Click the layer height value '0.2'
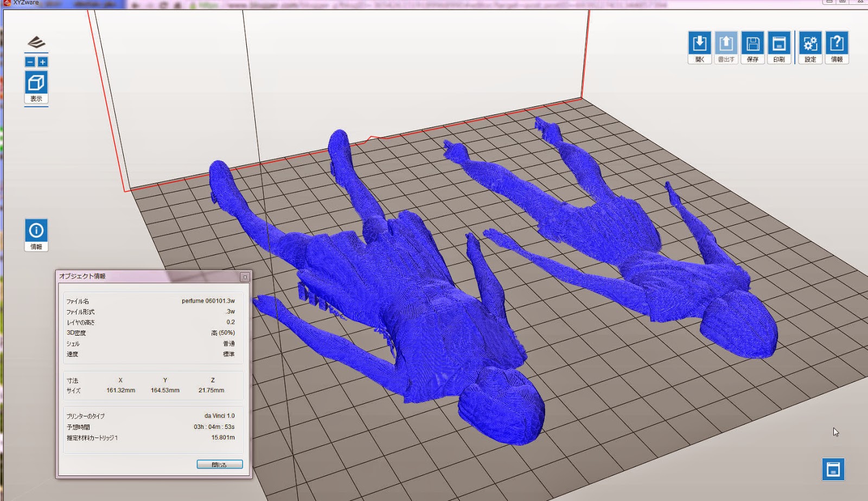The image size is (868, 501). point(231,322)
